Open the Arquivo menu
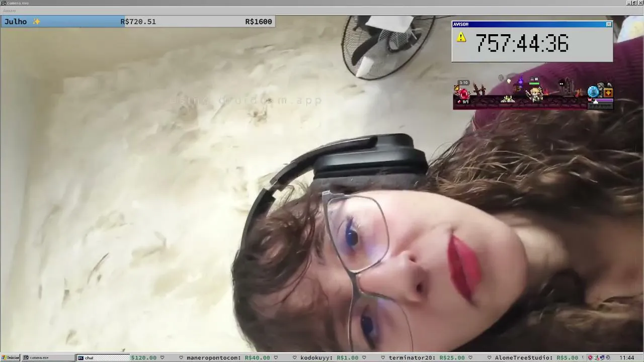Viewport: 644px width, 362px height. click(x=9, y=11)
